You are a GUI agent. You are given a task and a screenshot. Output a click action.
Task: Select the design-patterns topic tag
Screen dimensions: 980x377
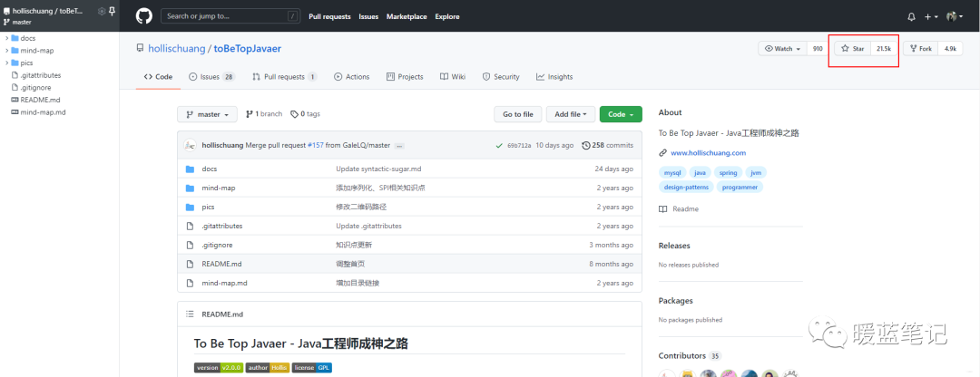click(x=686, y=188)
